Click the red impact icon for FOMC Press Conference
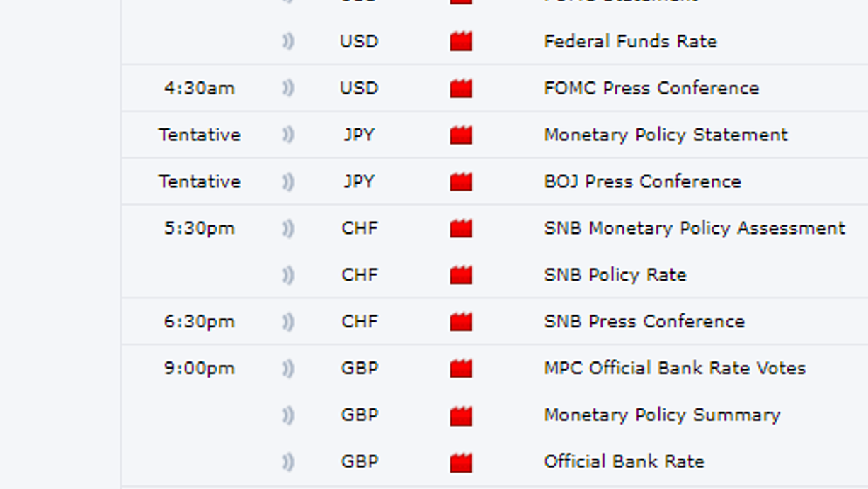The width and height of the screenshot is (868, 489). [461, 89]
